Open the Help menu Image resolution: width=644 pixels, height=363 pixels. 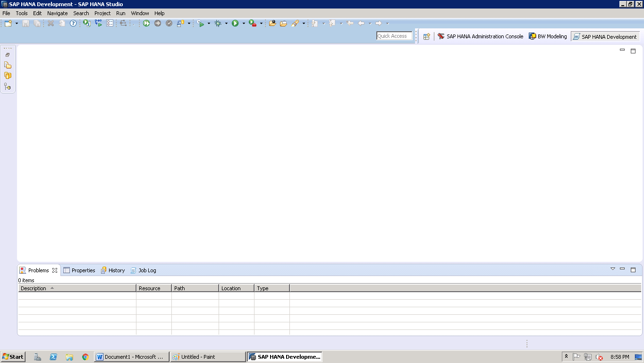tap(160, 13)
